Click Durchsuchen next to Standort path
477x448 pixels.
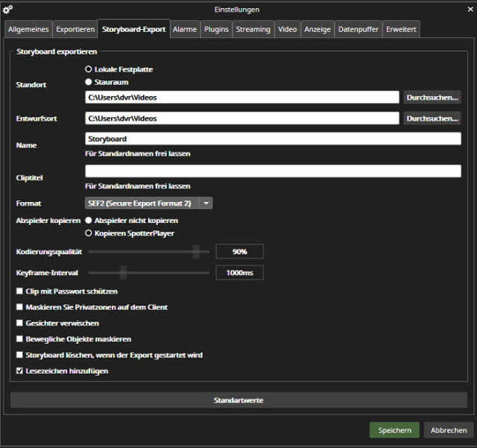432,97
